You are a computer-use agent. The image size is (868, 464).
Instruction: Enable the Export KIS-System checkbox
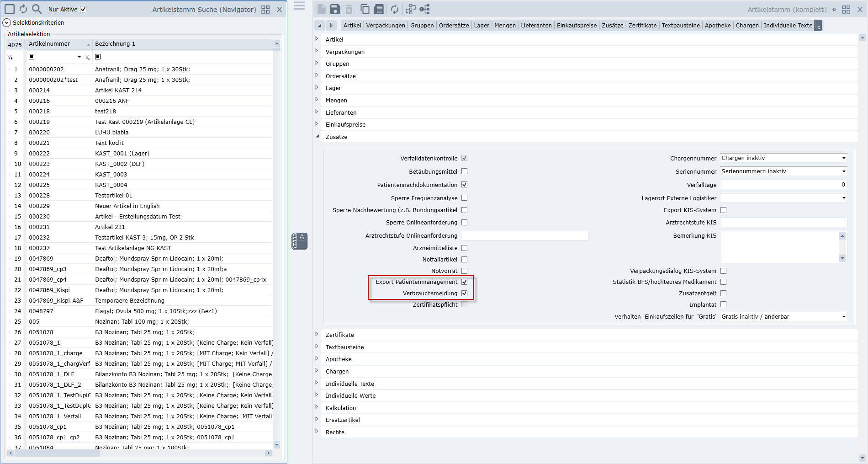[x=723, y=210]
